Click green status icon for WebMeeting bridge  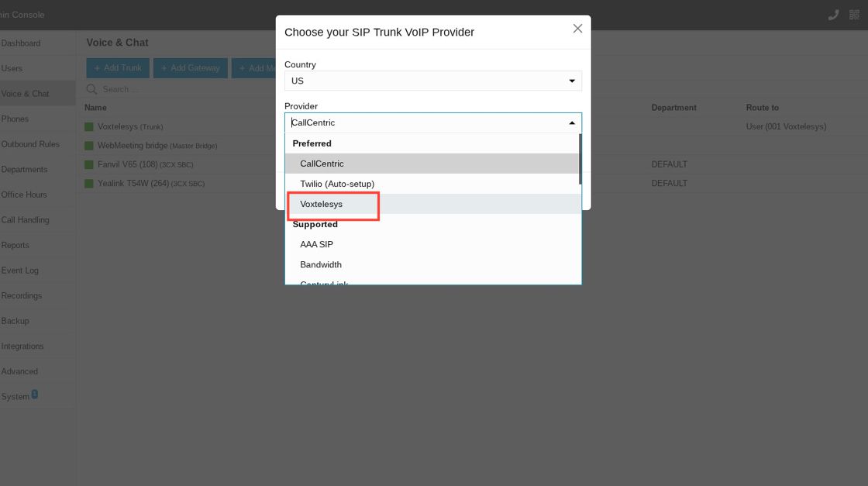click(x=88, y=146)
